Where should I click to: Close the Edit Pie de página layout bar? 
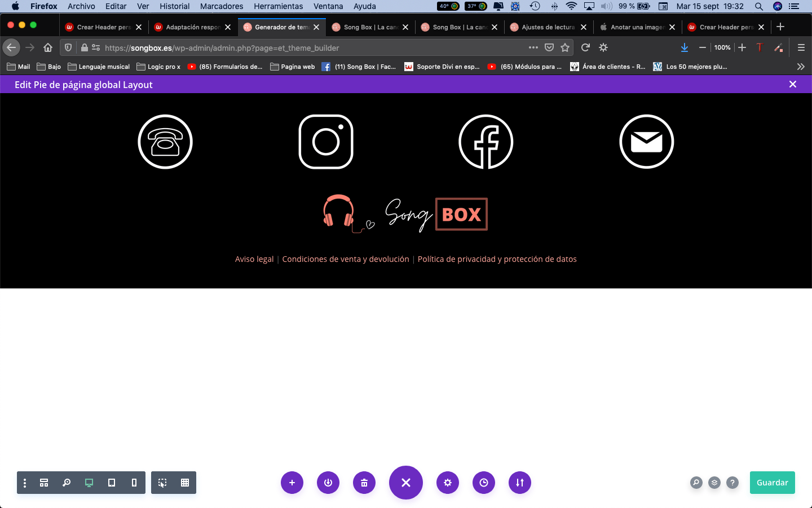click(x=793, y=84)
